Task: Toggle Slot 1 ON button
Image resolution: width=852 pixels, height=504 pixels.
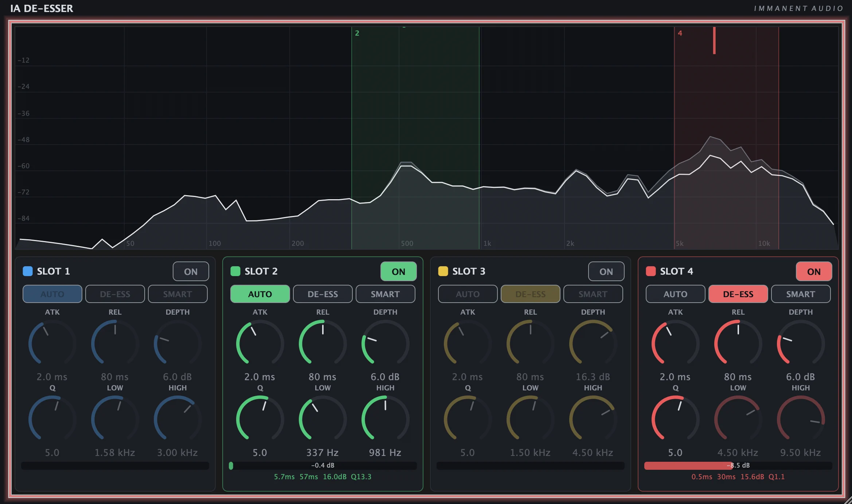Action: (x=191, y=271)
